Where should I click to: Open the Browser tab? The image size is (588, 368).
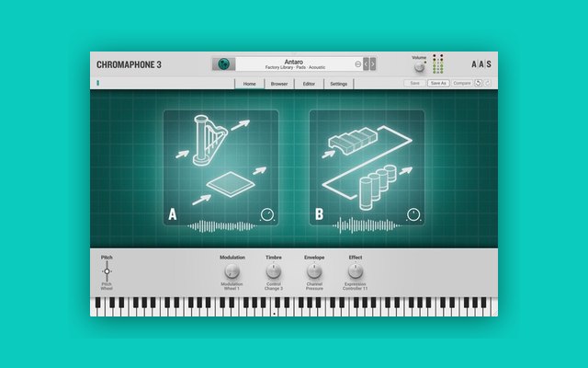point(279,84)
